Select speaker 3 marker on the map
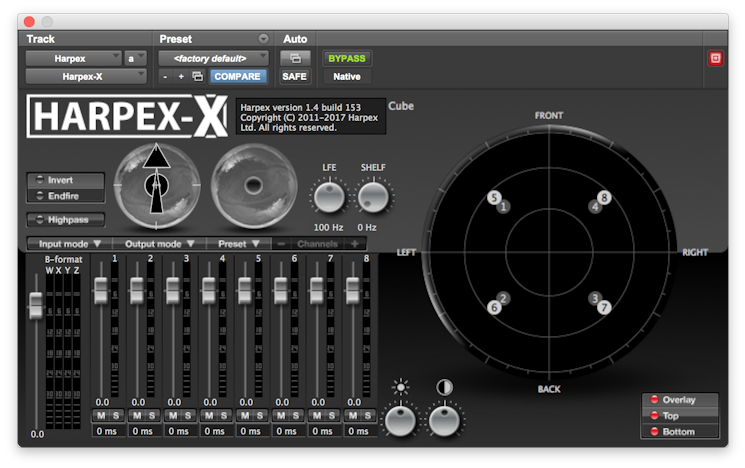 (594, 298)
